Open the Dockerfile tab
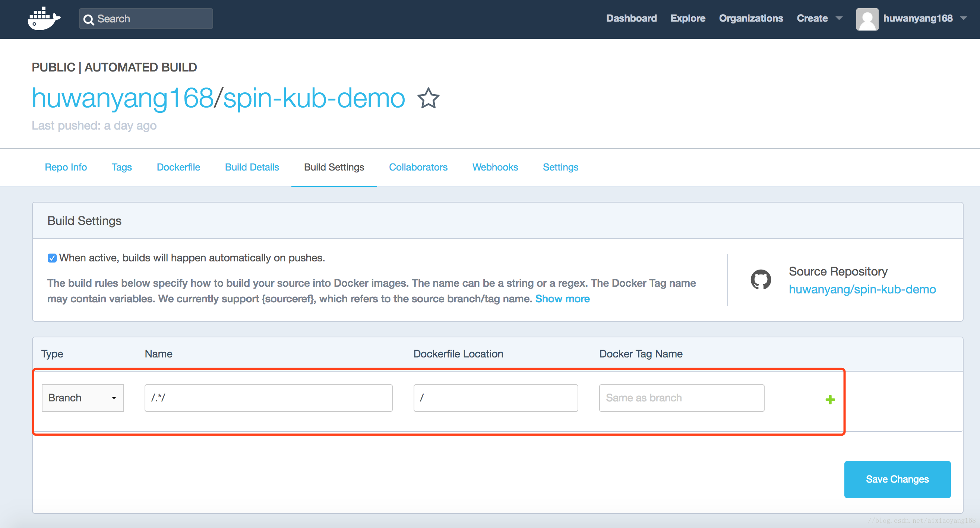 178,167
